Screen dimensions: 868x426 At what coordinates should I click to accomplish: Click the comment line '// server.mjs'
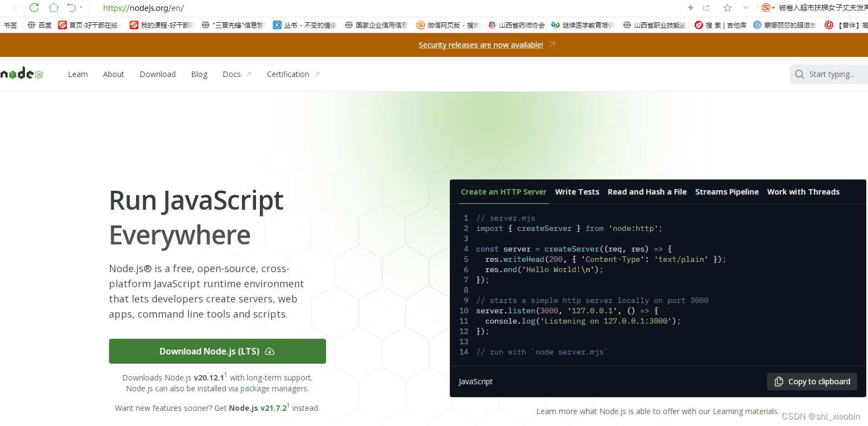coord(506,218)
